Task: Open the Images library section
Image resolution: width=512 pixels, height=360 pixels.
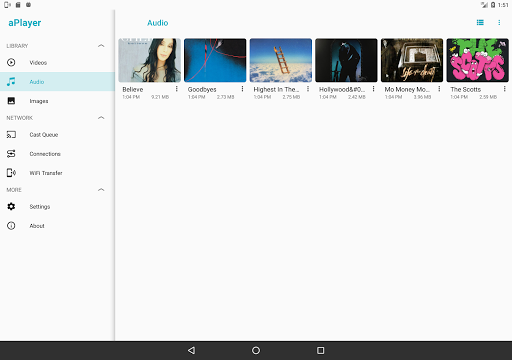Action: (57, 101)
